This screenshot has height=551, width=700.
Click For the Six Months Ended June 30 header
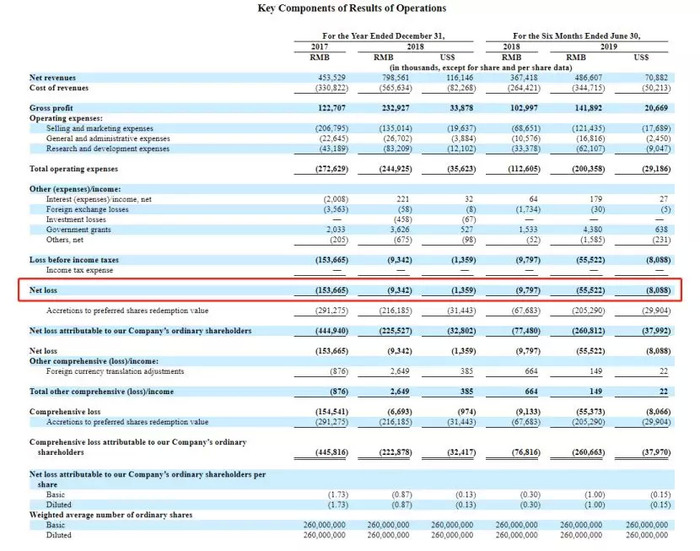pos(576,36)
